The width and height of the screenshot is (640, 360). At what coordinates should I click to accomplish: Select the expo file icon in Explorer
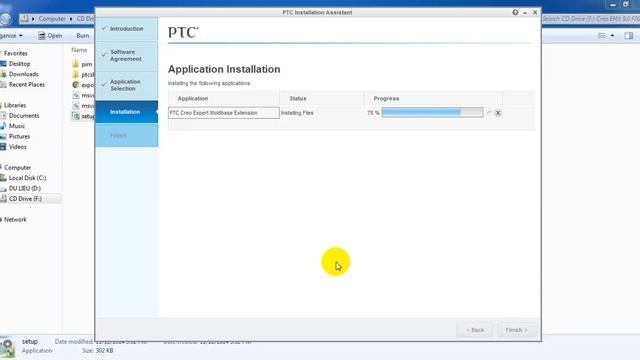76,85
